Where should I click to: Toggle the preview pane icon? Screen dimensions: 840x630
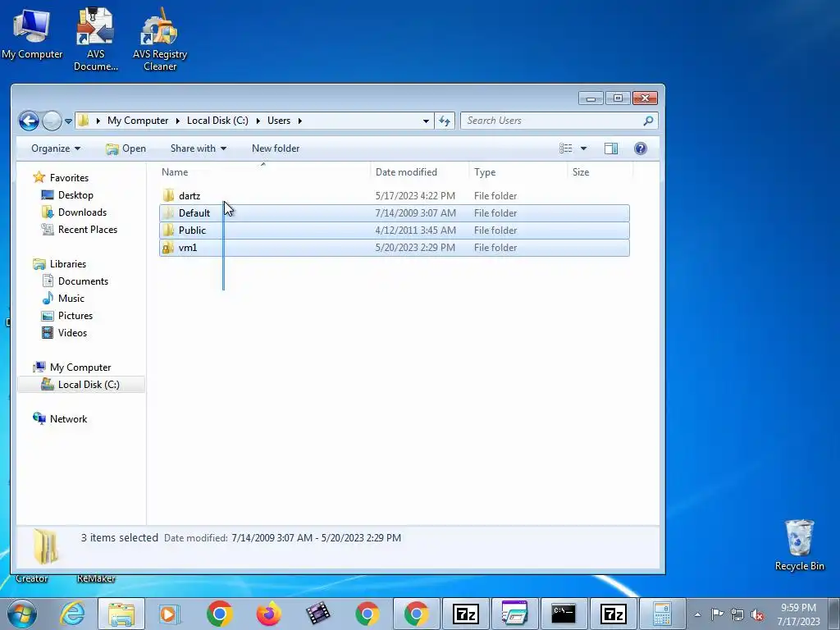(610, 148)
